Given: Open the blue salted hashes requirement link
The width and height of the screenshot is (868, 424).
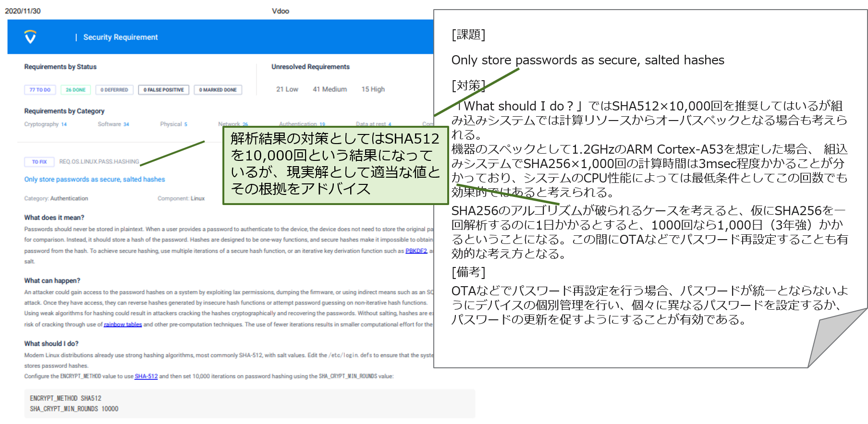Looking at the screenshot, I should (95, 180).
